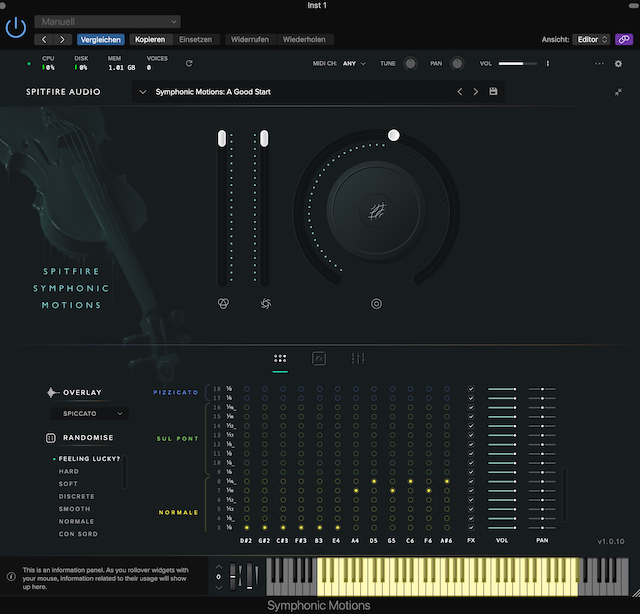Collapse the plugin view with the shrink icon

(618, 92)
